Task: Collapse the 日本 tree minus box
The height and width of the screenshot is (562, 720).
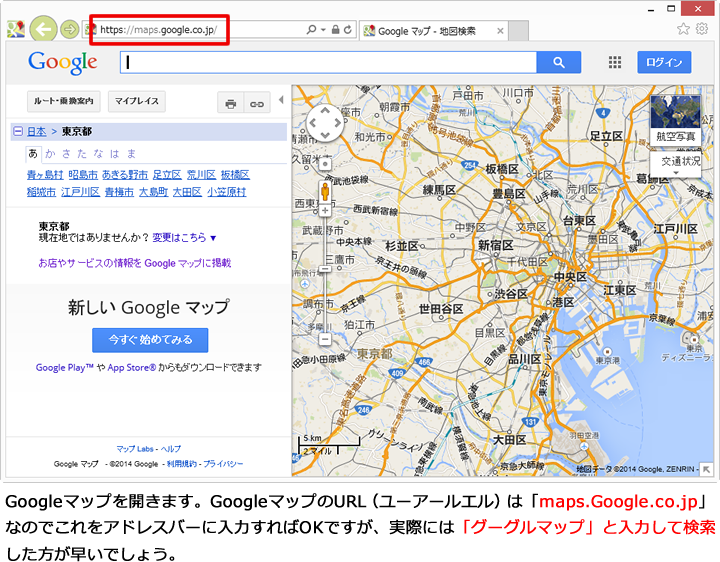Action: coord(18,131)
